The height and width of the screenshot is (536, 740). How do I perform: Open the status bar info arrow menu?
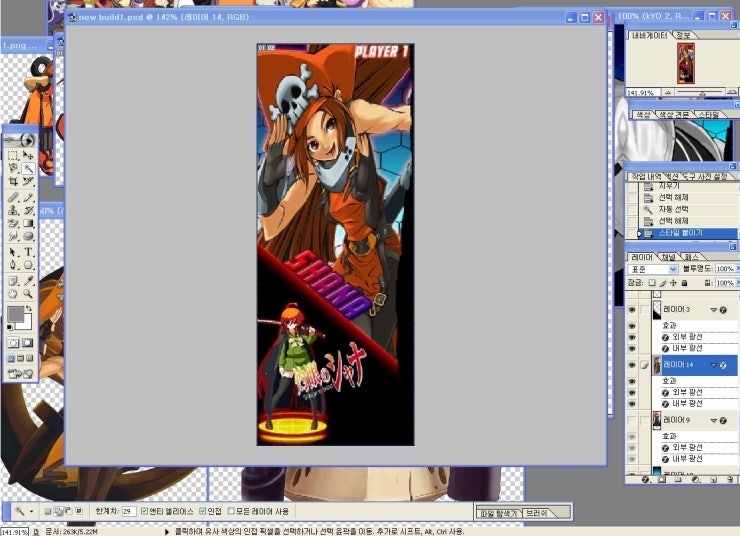click(167, 532)
